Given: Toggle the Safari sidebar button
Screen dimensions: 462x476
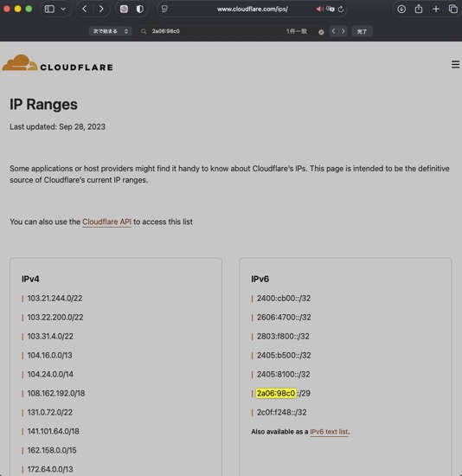Looking at the screenshot, I should 49,9.
